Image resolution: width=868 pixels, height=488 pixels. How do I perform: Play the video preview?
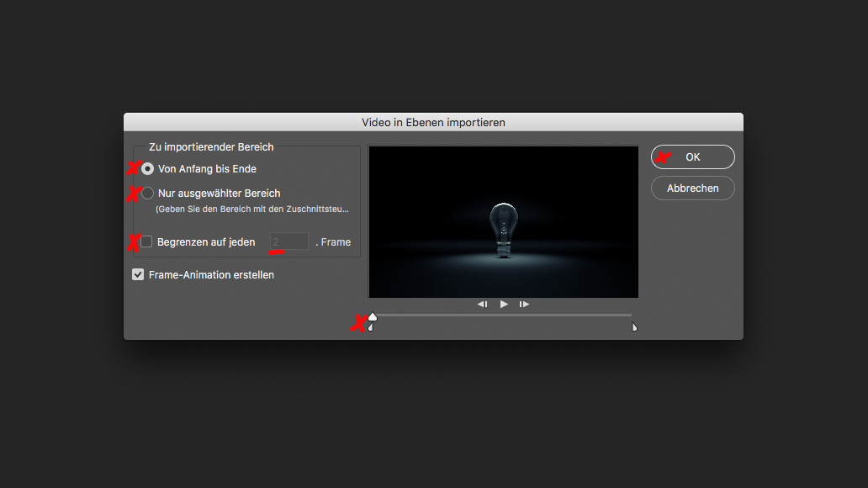[504, 304]
